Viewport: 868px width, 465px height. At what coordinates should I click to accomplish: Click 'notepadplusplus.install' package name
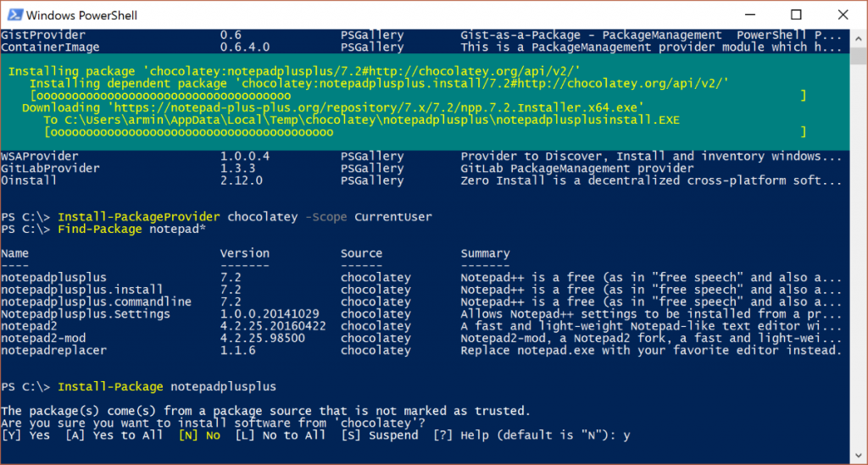coord(82,289)
